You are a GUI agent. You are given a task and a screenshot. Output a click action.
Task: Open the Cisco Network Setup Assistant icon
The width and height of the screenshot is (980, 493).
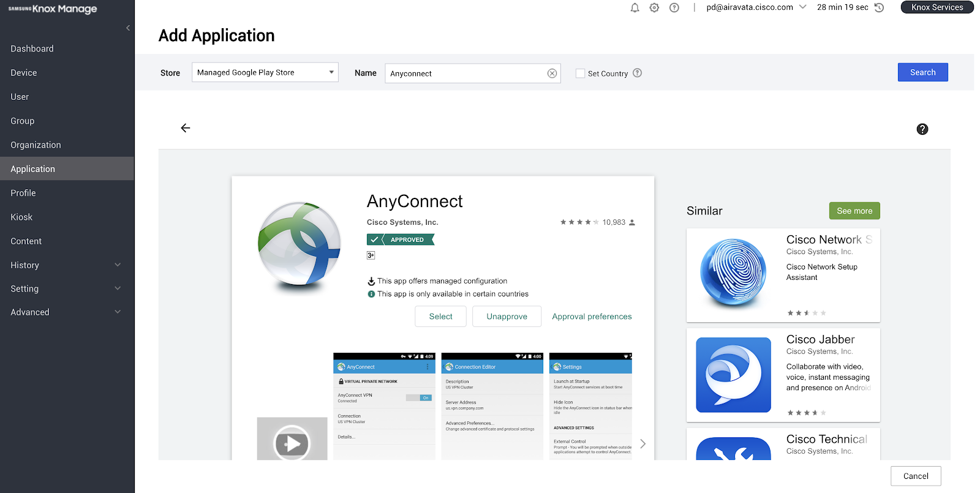733,273
